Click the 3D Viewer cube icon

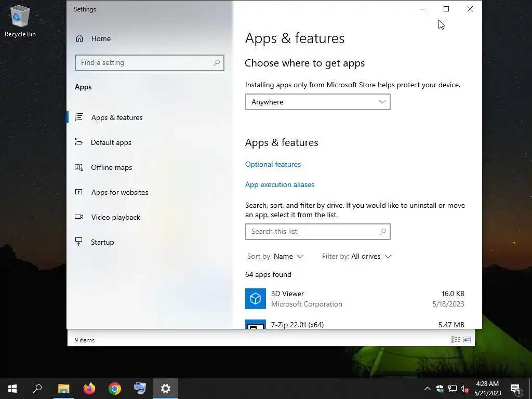point(256,299)
